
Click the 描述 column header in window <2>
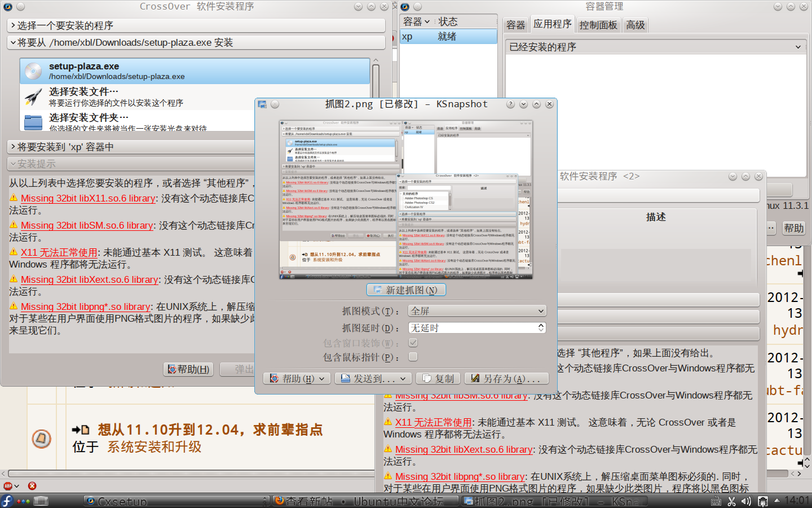[x=656, y=217]
